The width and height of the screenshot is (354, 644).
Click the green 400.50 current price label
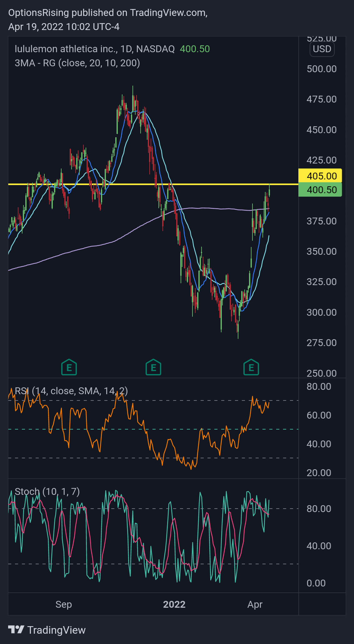click(x=320, y=190)
